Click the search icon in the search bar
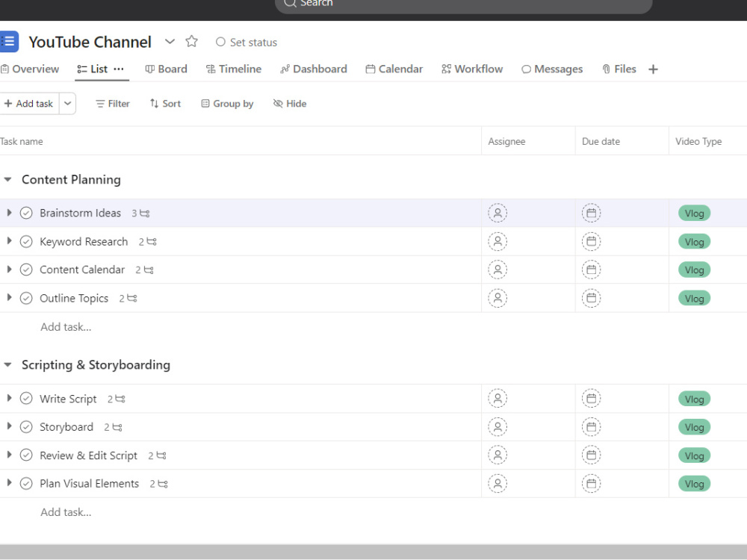 (x=289, y=4)
